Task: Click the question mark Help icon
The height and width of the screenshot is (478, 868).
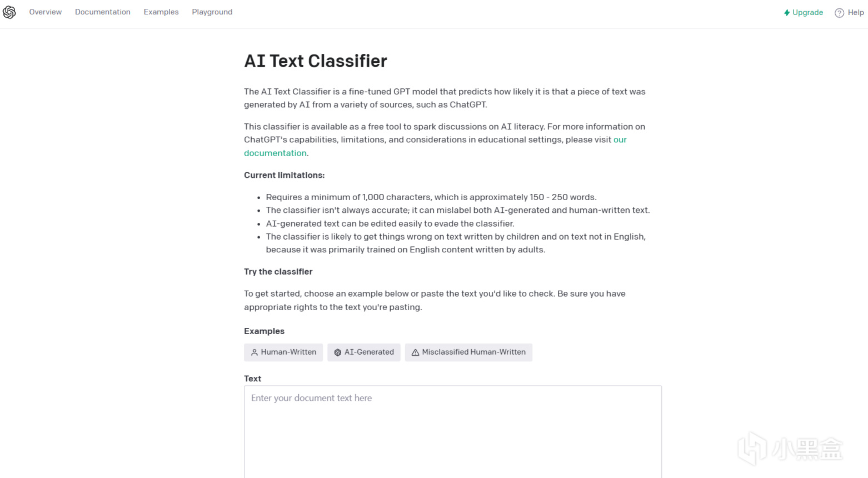Action: pyautogui.click(x=839, y=13)
